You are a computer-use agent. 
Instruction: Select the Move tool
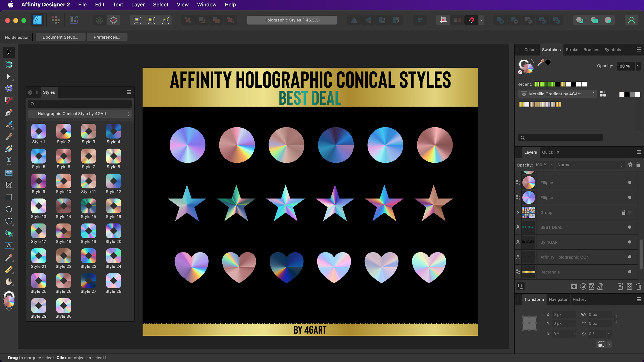point(9,52)
